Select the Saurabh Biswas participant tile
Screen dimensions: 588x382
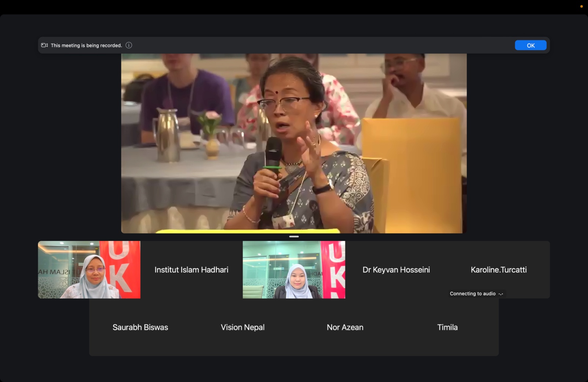tap(140, 327)
